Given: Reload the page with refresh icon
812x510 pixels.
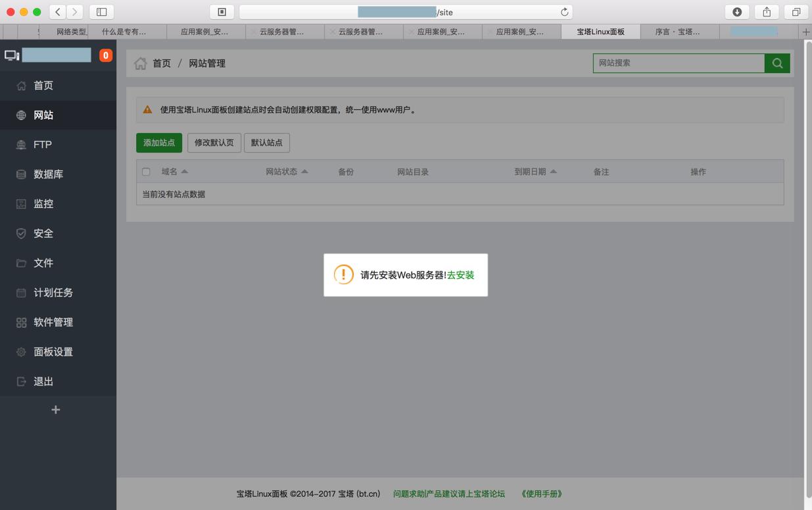Looking at the screenshot, I should pos(564,12).
